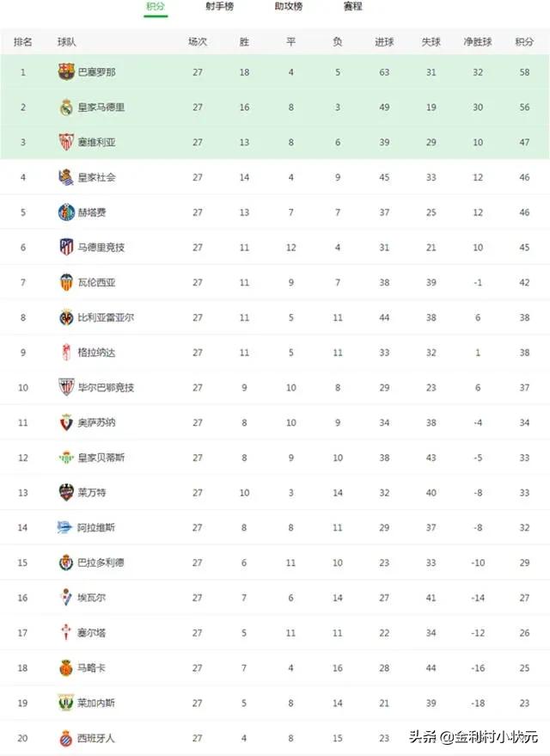Open team link 奥萨苏纳

coord(97,422)
